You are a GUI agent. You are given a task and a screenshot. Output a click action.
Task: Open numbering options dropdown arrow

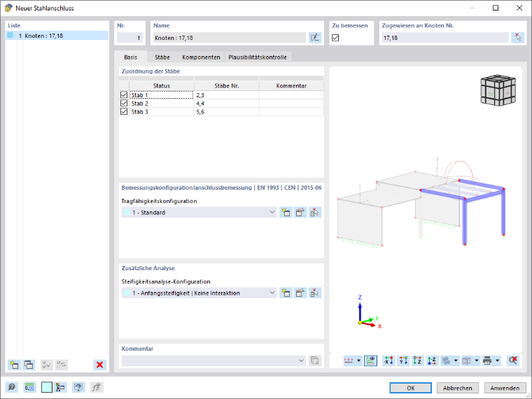point(358,360)
